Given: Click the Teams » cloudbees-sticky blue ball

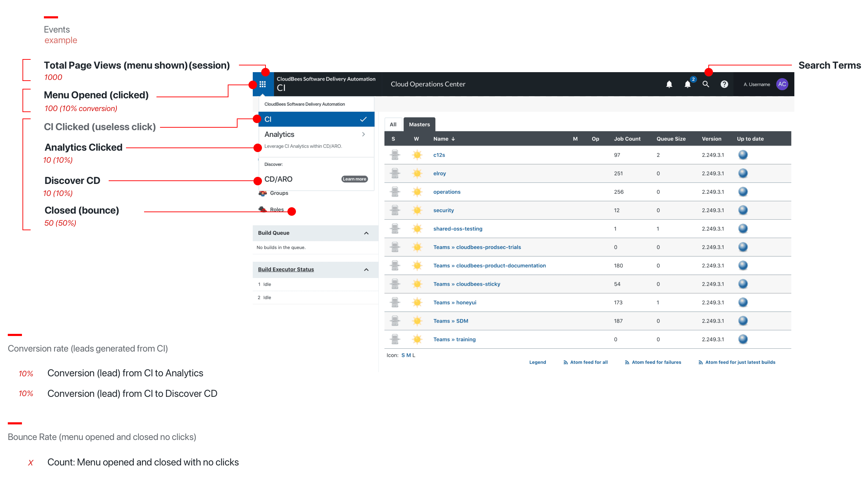Looking at the screenshot, I should point(743,284).
